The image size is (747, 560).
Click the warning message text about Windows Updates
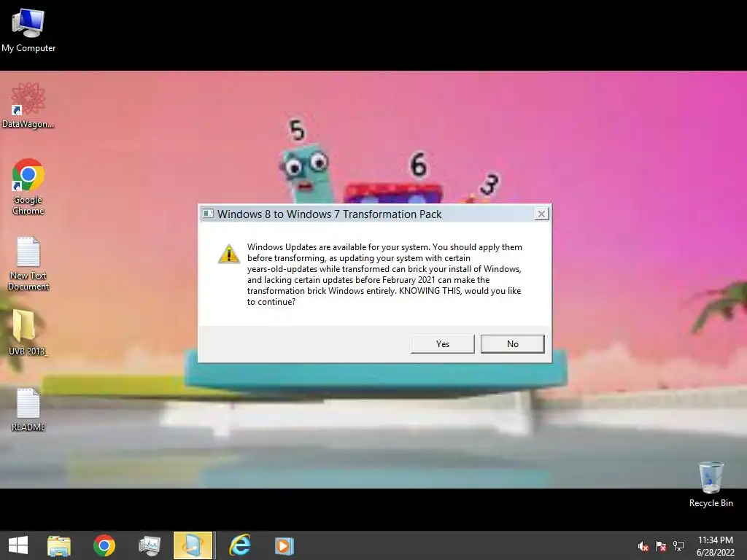click(384, 274)
